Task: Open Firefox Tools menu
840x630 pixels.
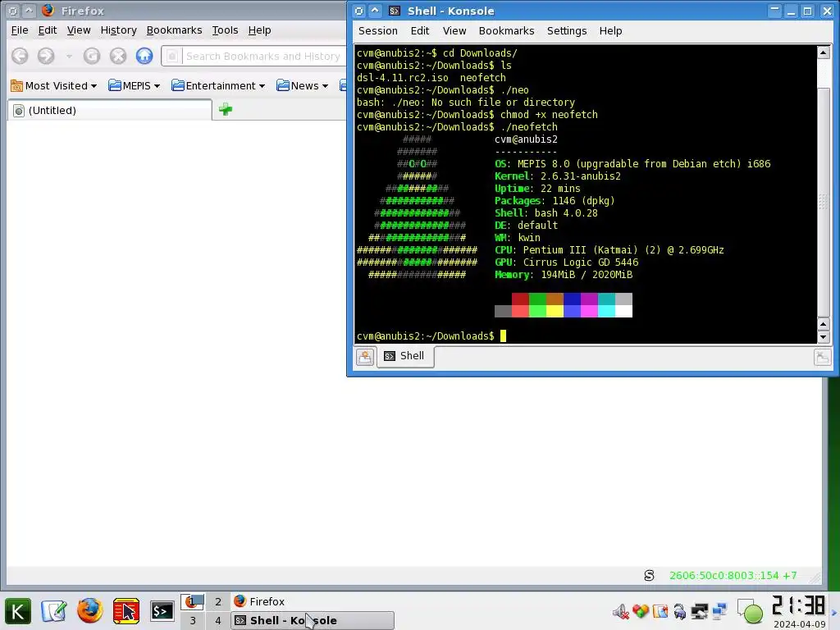Action: pos(225,30)
